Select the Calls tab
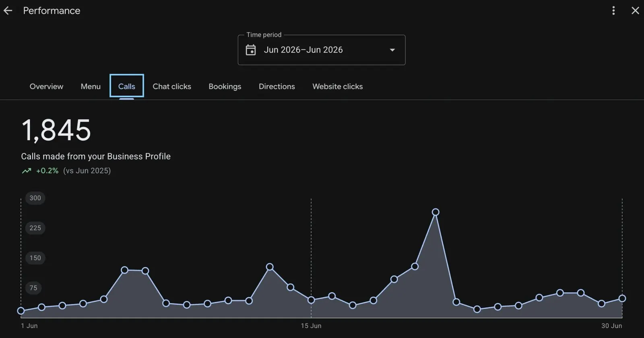The height and width of the screenshot is (338, 644). click(127, 86)
